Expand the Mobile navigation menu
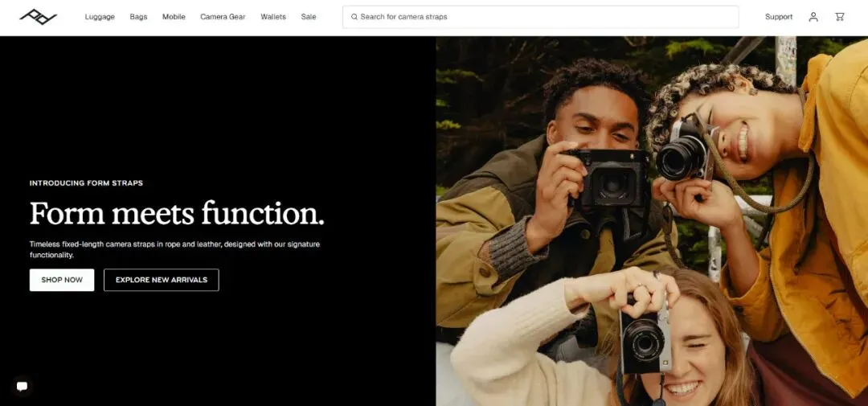 (174, 17)
